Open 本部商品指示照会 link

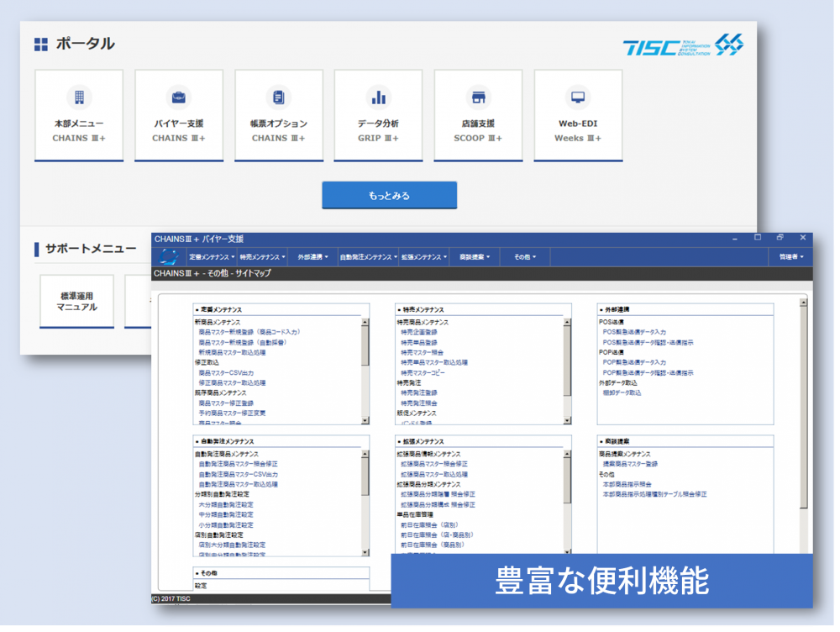627,485
